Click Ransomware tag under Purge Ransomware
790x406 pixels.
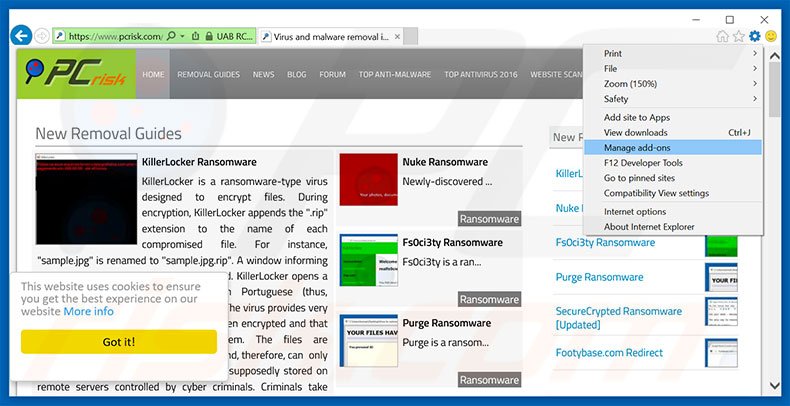click(489, 380)
